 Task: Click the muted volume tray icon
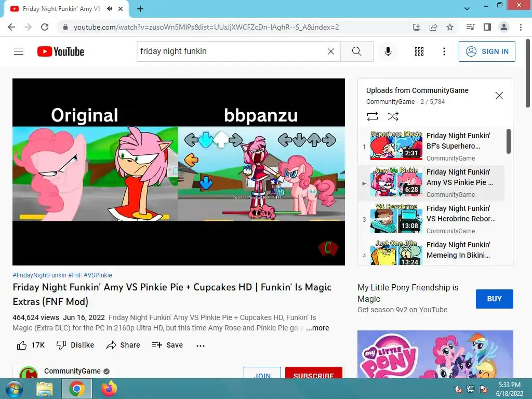coord(458,389)
